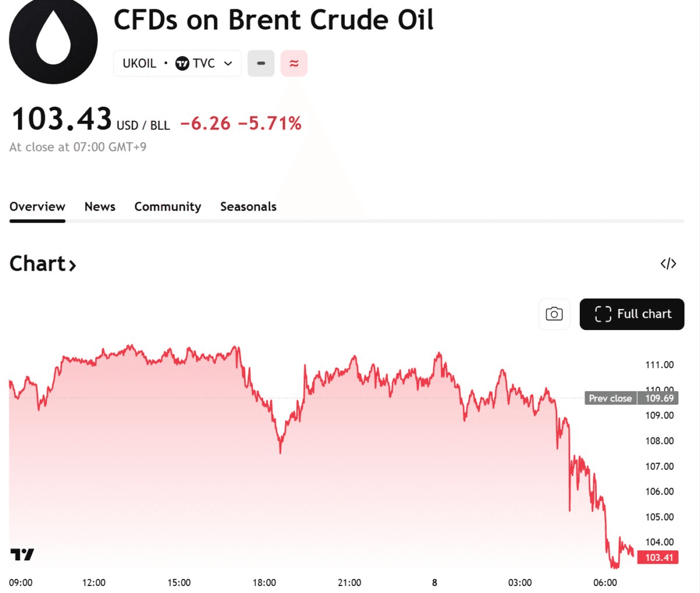
Task: Expand the Chart section chevron
Action: pyautogui.click(x=72, y=266)
